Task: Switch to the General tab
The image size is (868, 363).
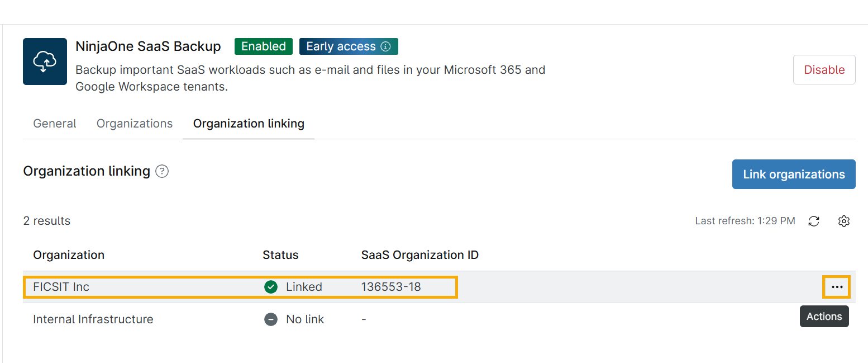Action: 55,124
